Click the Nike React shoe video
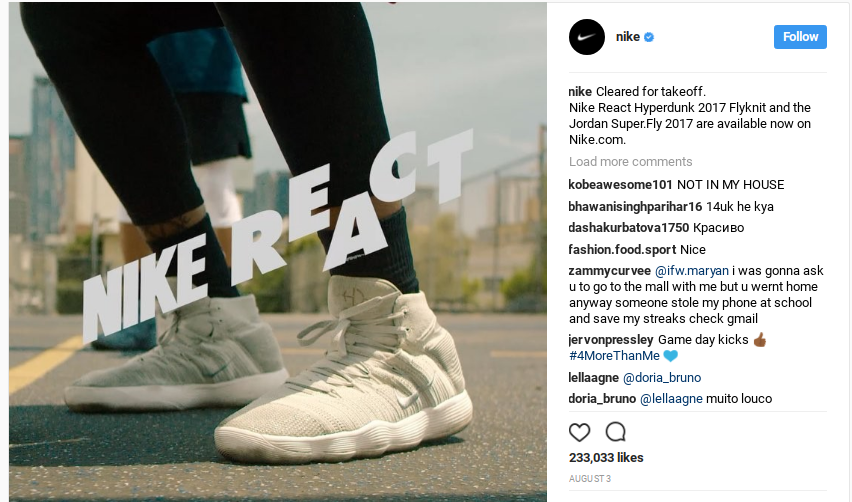The width and height of the screenshot is (852, 502). 278,252
